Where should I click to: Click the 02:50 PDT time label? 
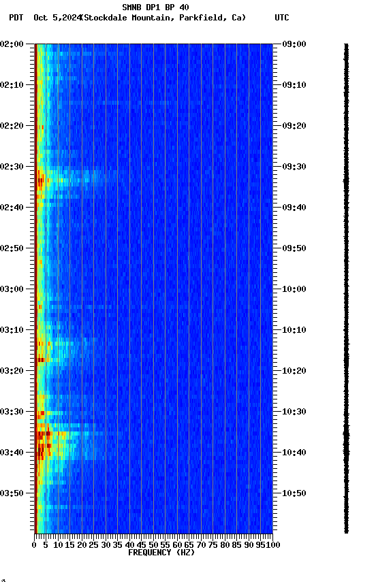pos(12,248)
